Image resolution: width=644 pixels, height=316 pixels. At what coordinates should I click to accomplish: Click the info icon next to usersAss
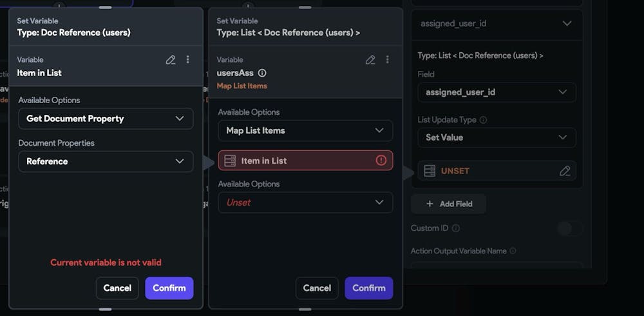262,74
